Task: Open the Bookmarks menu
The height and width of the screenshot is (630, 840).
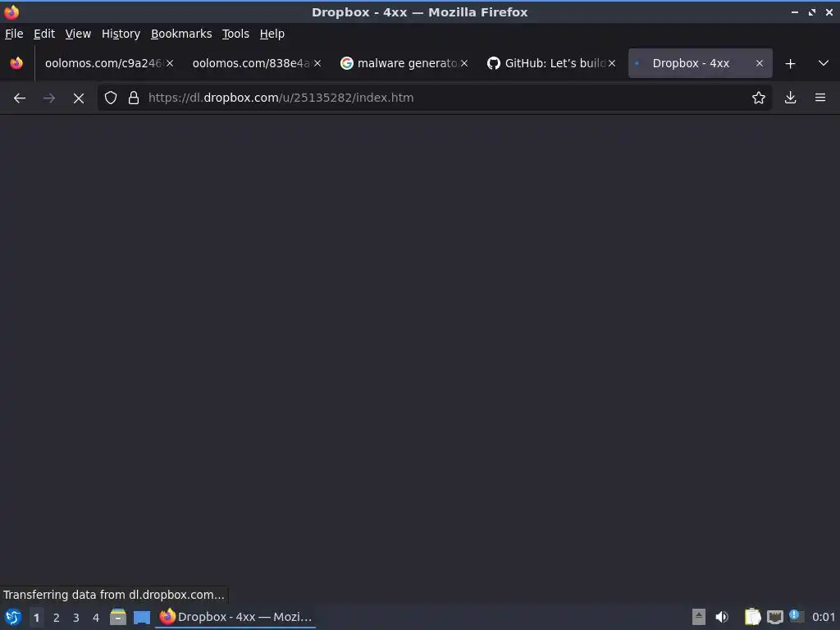Action: (x=181, y=34)
